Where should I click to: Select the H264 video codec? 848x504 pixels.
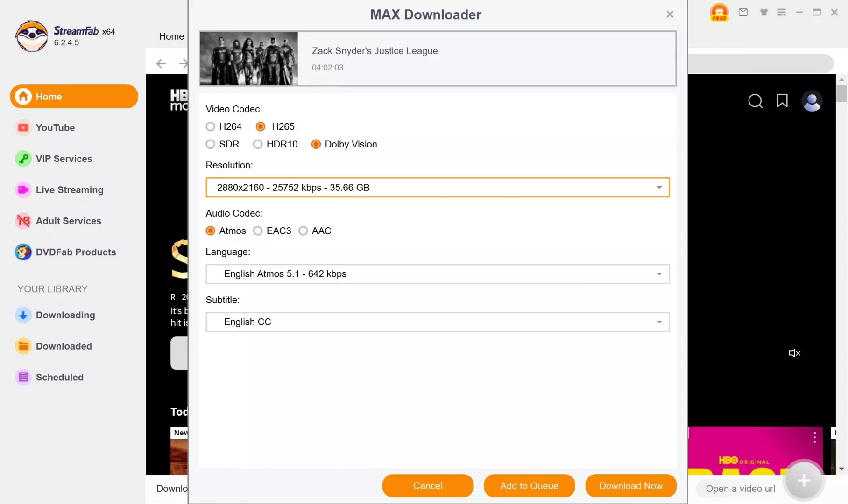pyautogui.click(x=211, y=126)
